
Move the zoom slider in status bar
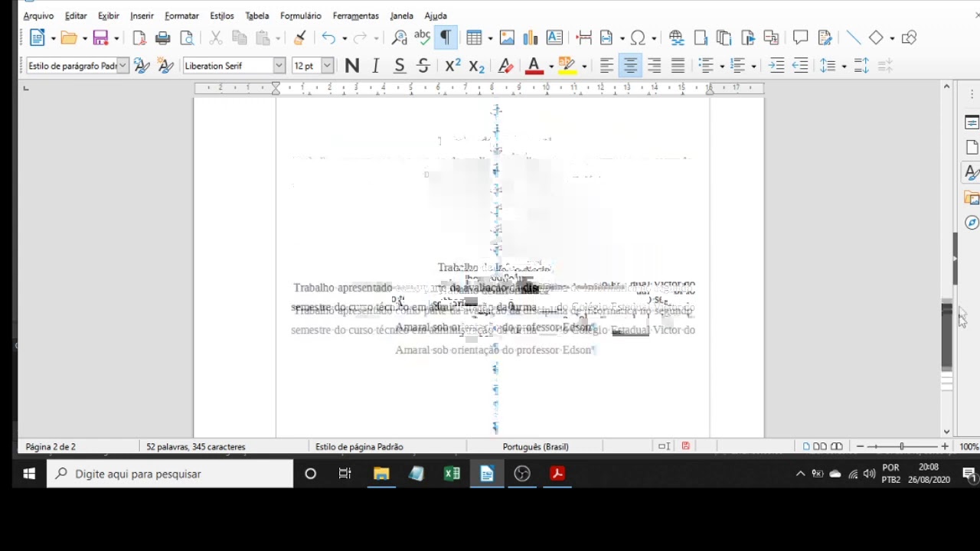tap(902, 446)
